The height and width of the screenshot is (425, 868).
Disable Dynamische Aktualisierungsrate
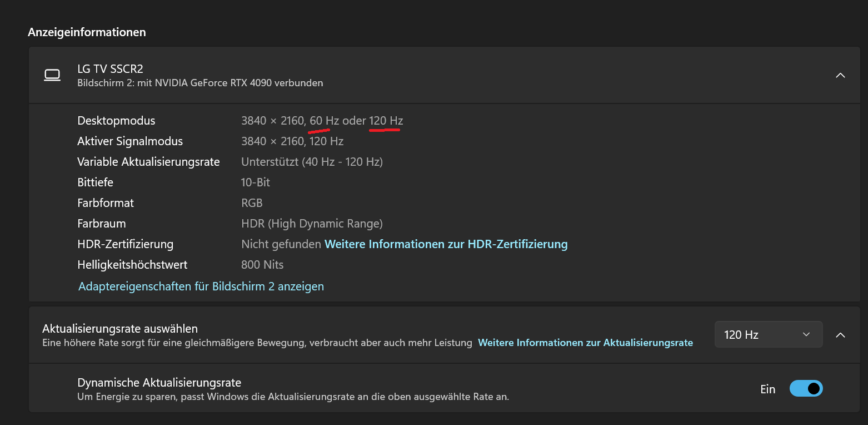tap(806, 388)
